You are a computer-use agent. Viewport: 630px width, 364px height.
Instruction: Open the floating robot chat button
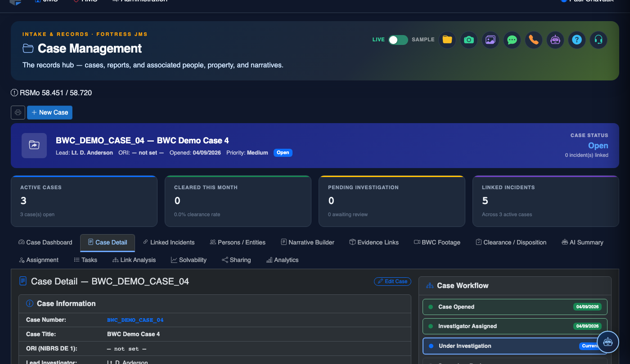(x=608, y=342)
